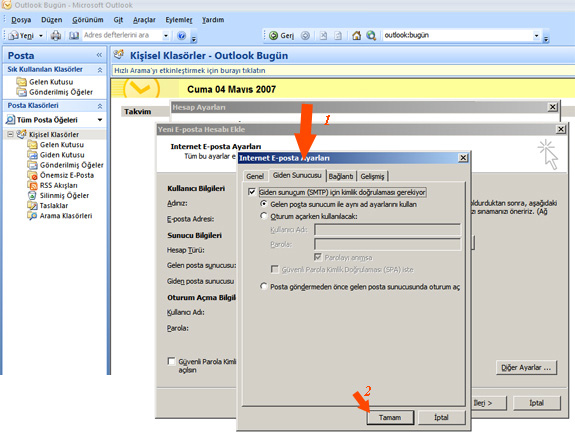Open Tüm Posta Öğeleri dropdown arrow
Image resolution: width=575 pixels, height=434 pixels.
tap(100, 120)
